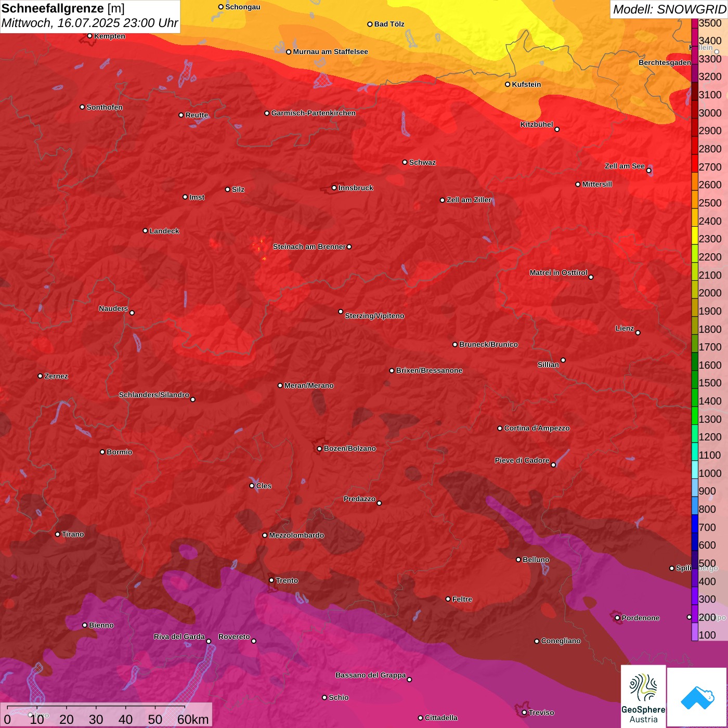Viewport: 728px width, 728px height.
Task: Click the Landeck location dot
Action: click(x=145, y=231)
